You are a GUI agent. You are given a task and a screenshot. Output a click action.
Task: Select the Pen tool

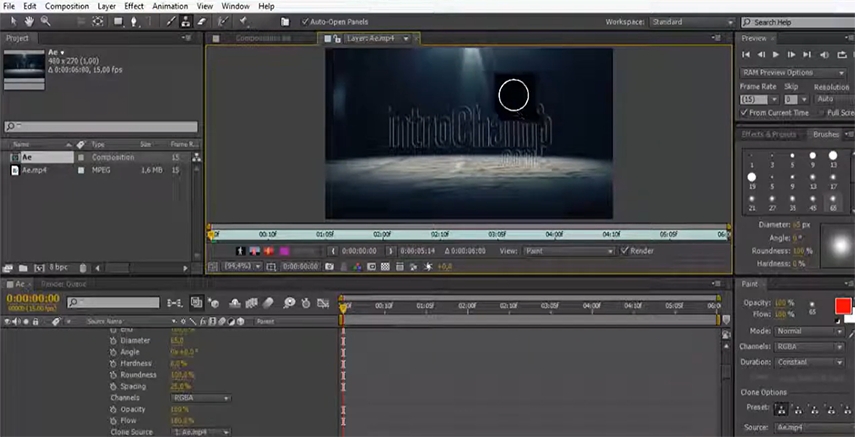(x=134, y=22)
